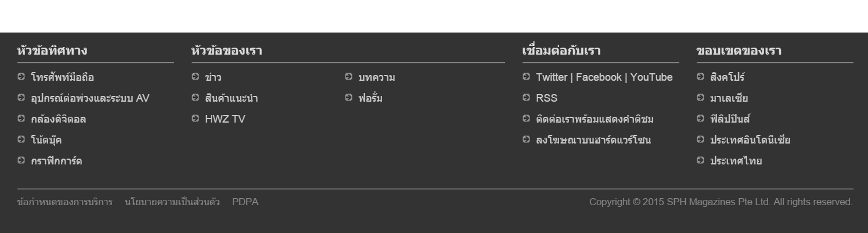Open ลงโฆษณาบนฮาร์ดแวร์โซน advertising link
The width and height of the screenshot is (868, 233).
(593, 140)
